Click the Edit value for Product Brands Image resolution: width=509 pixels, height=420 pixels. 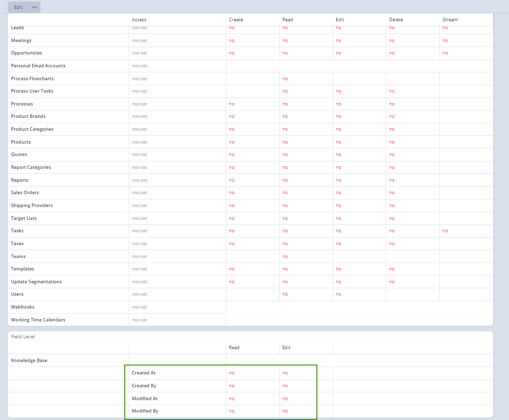pos(338,116)
